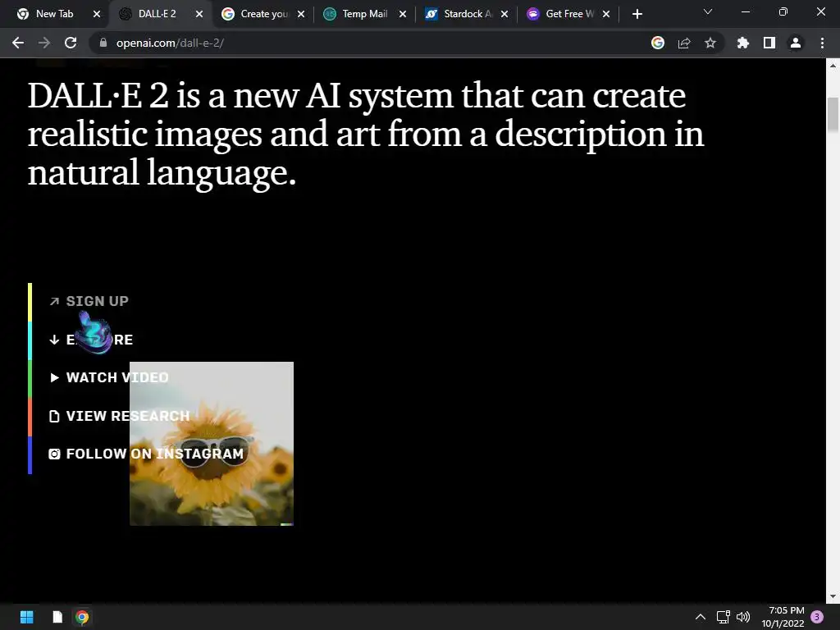
Task: Click the scrollbar down arrow
Action: click(833, 596)
